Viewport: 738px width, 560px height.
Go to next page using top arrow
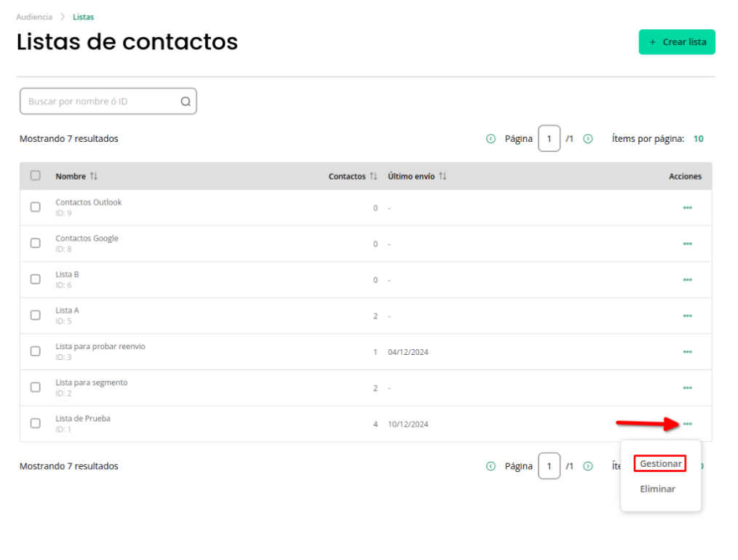(x=588, y=139)
